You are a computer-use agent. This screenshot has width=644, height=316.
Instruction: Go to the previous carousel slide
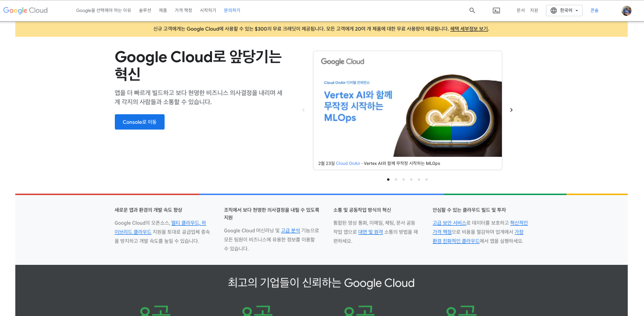[303, 110]
